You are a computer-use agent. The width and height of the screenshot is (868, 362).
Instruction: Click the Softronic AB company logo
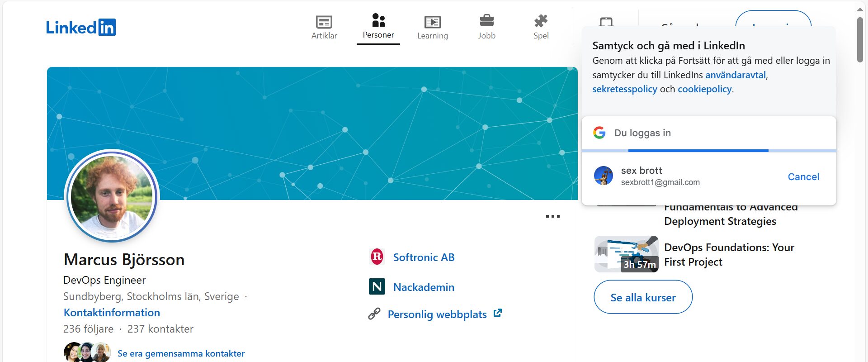click(377, 257)
